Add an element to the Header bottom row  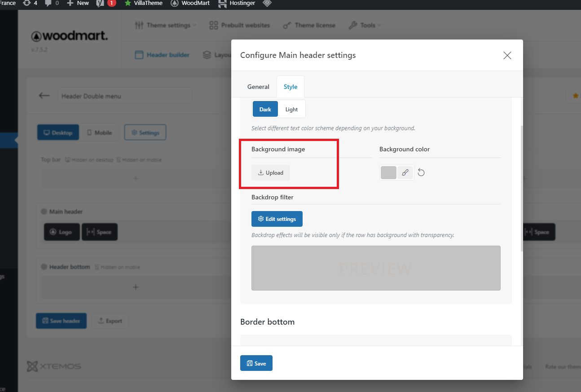(x=136, y=287)
